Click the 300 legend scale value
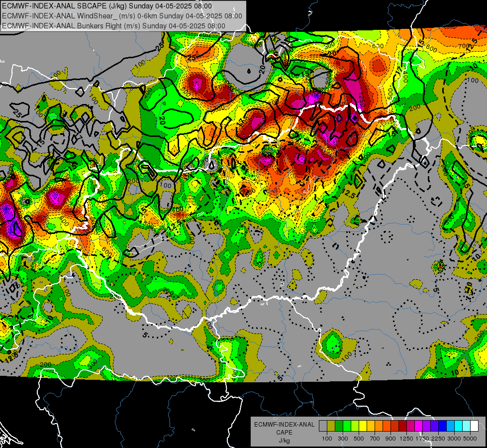Screen dimensions: 487x448 pyautogui.click(x=343, y=439)
